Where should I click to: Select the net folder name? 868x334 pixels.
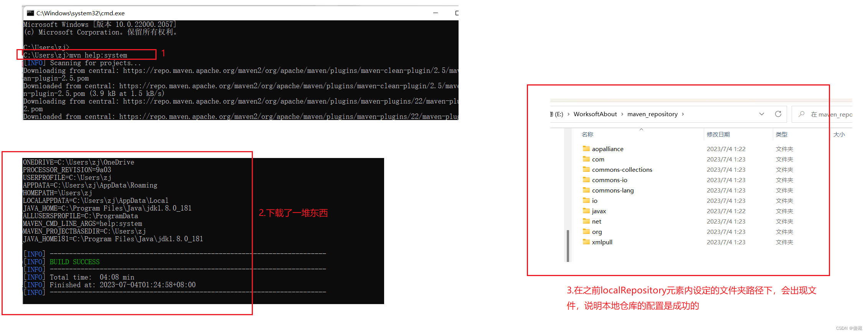coord(596,221)
